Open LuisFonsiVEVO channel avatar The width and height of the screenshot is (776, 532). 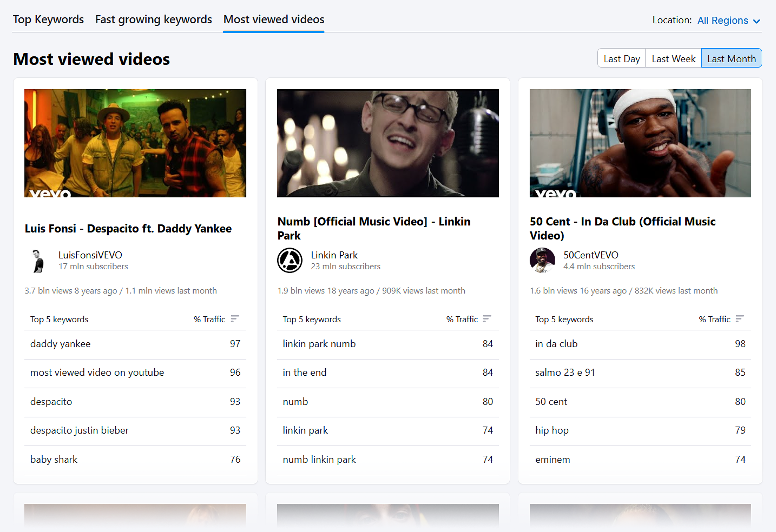[37, 261]
